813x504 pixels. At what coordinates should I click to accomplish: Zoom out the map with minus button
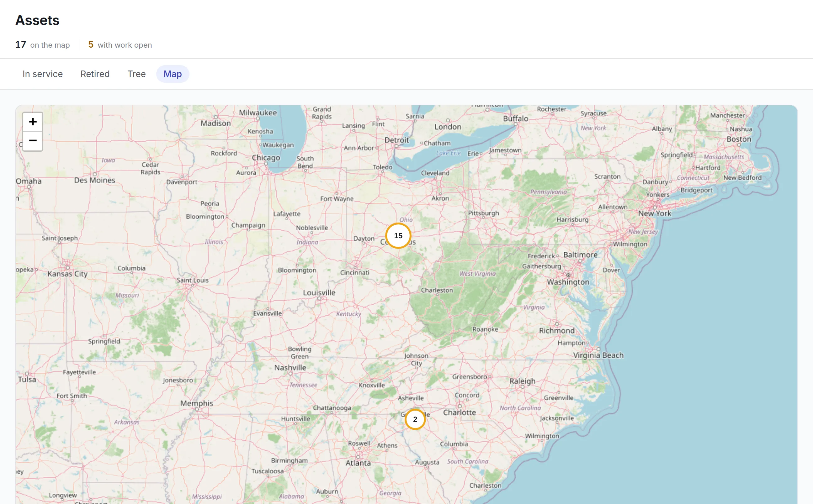[x=33, y=141]
